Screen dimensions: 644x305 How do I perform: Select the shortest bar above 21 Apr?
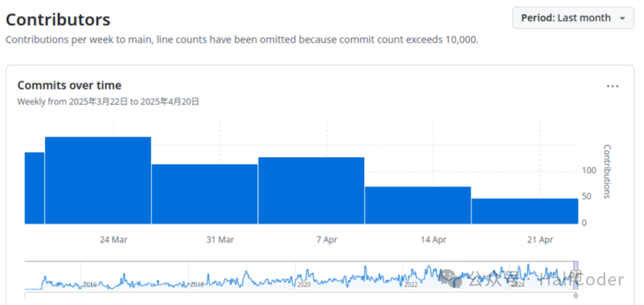click(524, 211)
